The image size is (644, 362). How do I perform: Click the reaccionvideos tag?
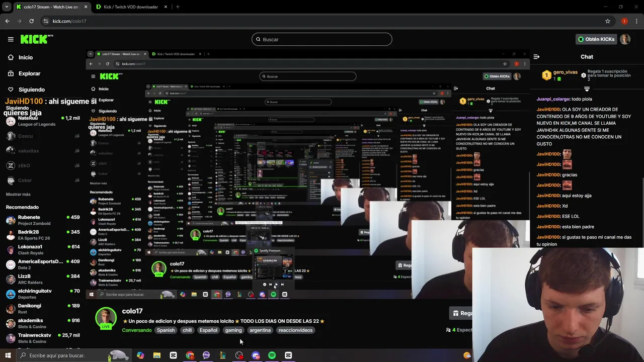click(295, 330)
